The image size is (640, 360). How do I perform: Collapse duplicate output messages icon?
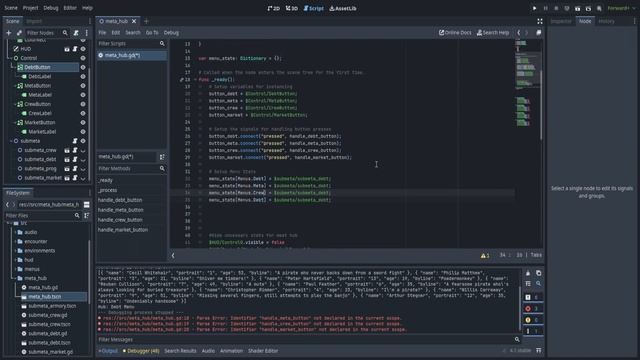coord(528,284)
